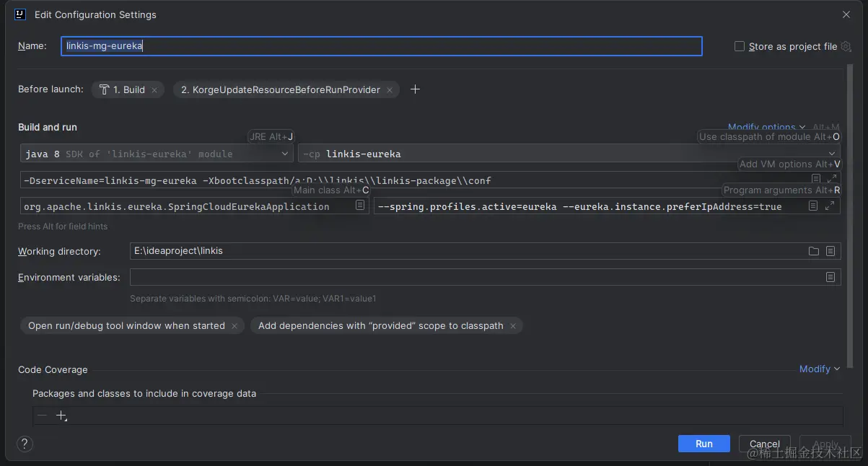Screen dimensions: 868x466
Task: Click the Cancel button
Action: (x=765, y=444)
